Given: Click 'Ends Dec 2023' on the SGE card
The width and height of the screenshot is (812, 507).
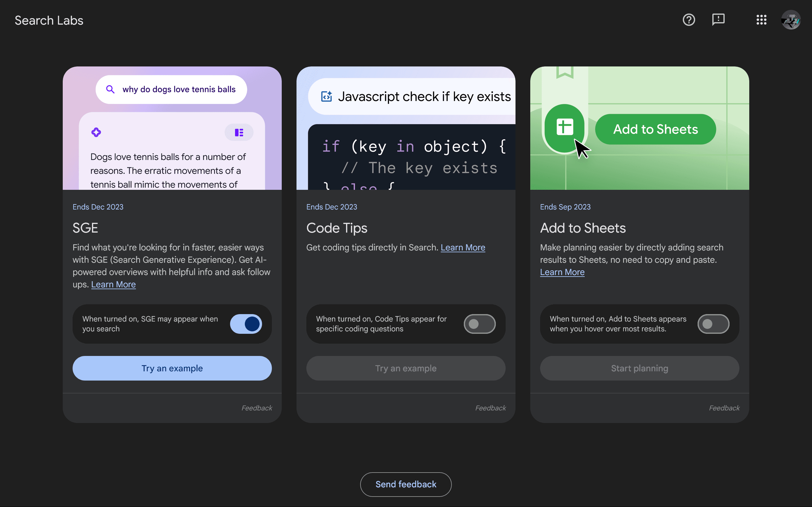Looking at the screenshot, I should (x=98, y=207).
